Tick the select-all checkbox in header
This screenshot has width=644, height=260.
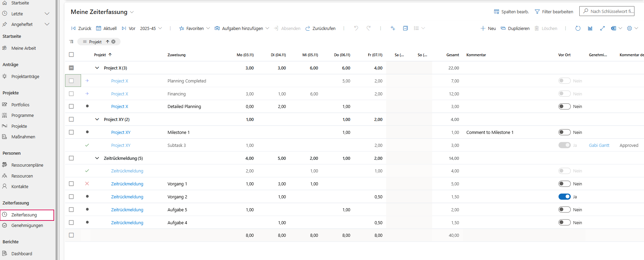[x=71, y=55]
